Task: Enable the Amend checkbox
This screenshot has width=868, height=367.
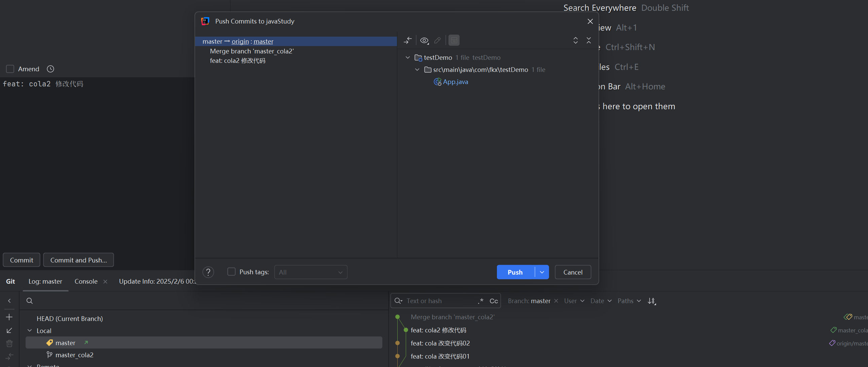Action: tap(10, 69)
